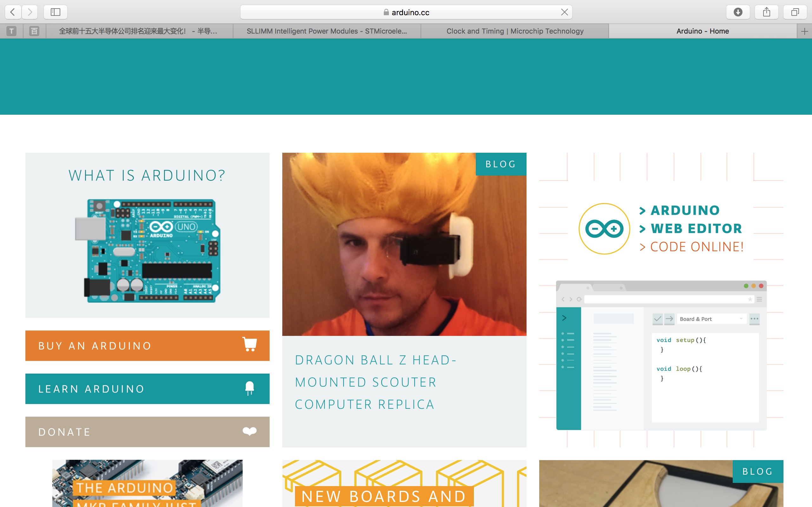Screen dimensions: 812x507
Task: Click the BUY AN ARDUINO button
Action: pos(147,346)
